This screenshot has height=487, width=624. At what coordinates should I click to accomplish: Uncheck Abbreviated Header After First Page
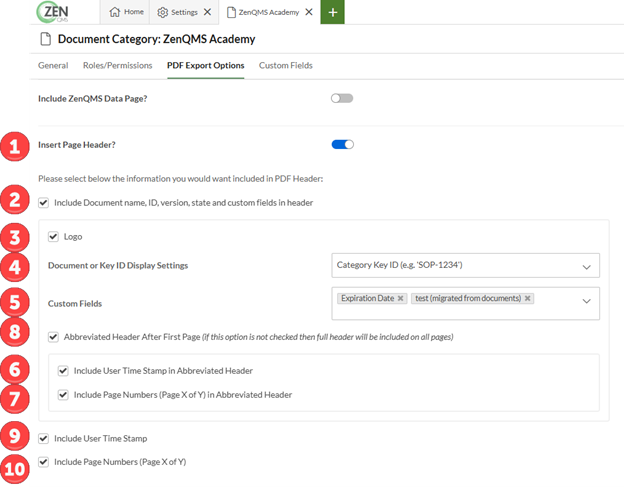(x=53, y=337)
